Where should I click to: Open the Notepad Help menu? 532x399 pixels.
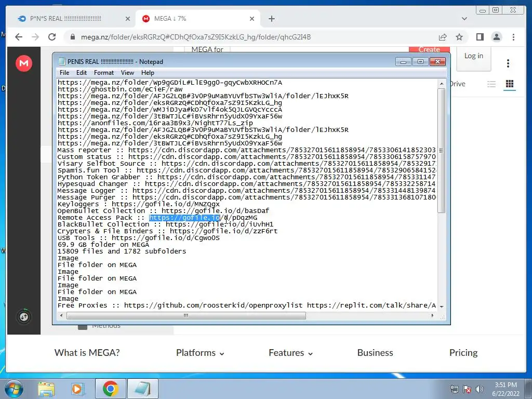click(x=148, y=73)
